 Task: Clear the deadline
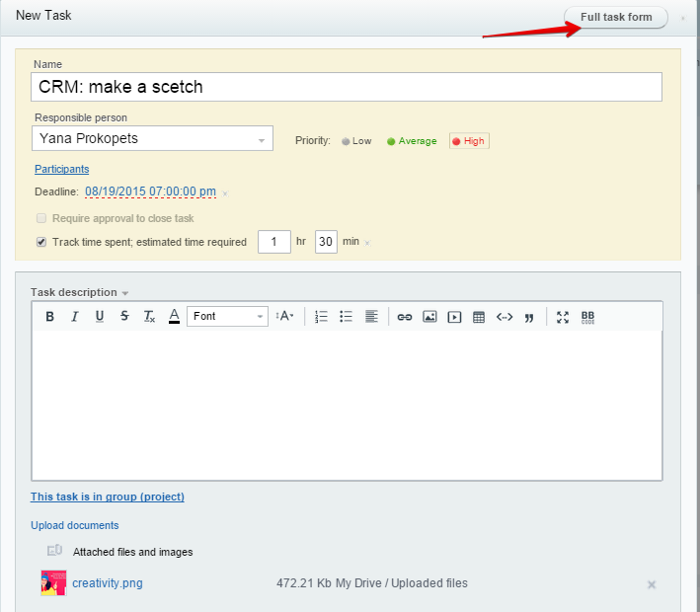click(x=225, y=193)
